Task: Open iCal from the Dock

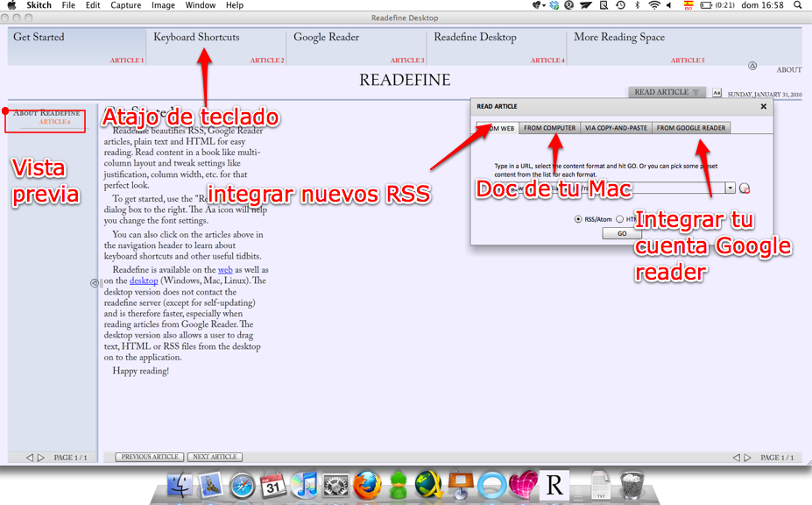Action: click(273, 486)
